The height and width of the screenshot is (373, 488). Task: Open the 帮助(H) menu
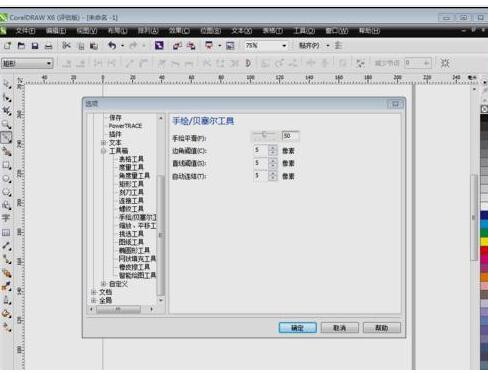[x=369, y=31]
